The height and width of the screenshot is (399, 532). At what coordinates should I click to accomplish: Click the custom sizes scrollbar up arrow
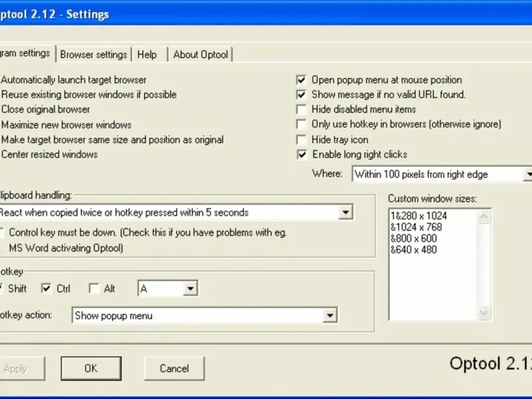click(x=484, y=217)
